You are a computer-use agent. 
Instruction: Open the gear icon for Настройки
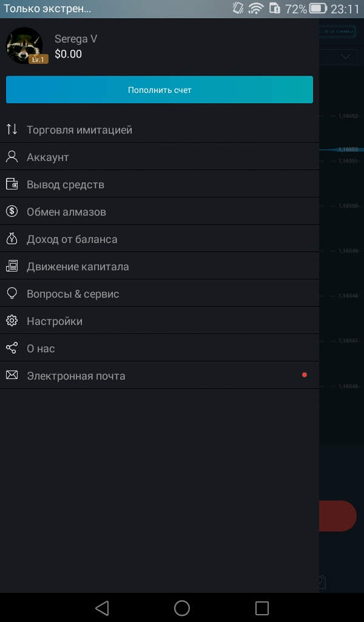[x=12, y=321]
